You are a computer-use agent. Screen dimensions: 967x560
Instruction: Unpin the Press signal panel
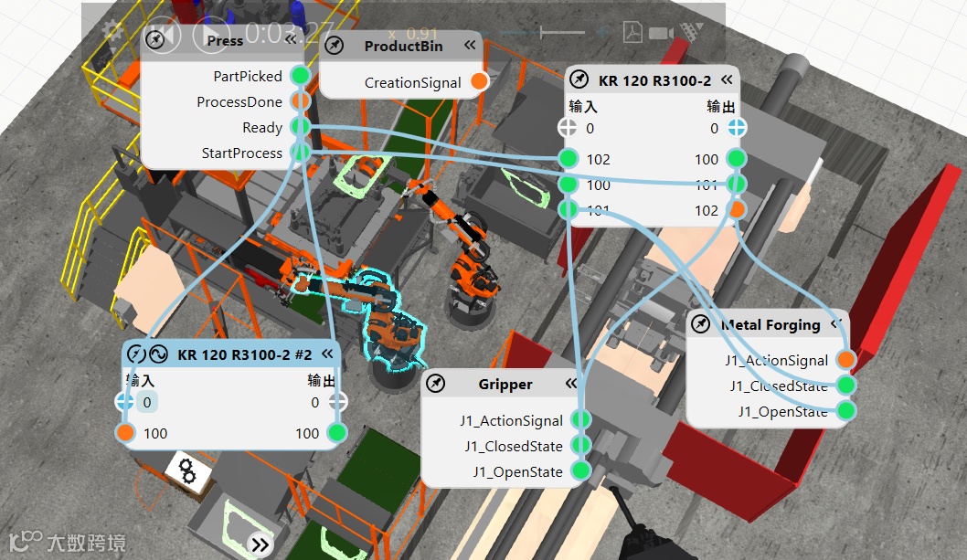point(154,39)
